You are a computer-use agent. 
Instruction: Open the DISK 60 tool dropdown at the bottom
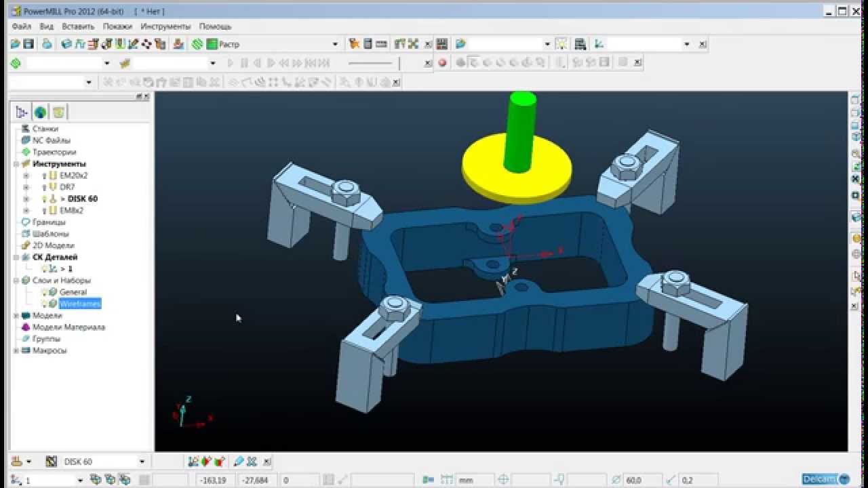(142, 462)
